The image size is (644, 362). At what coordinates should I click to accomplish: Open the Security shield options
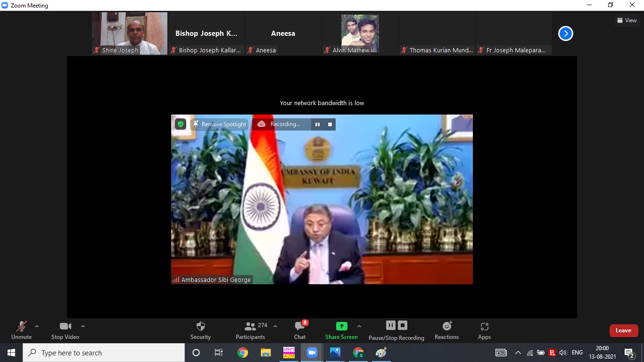[200, 330]
